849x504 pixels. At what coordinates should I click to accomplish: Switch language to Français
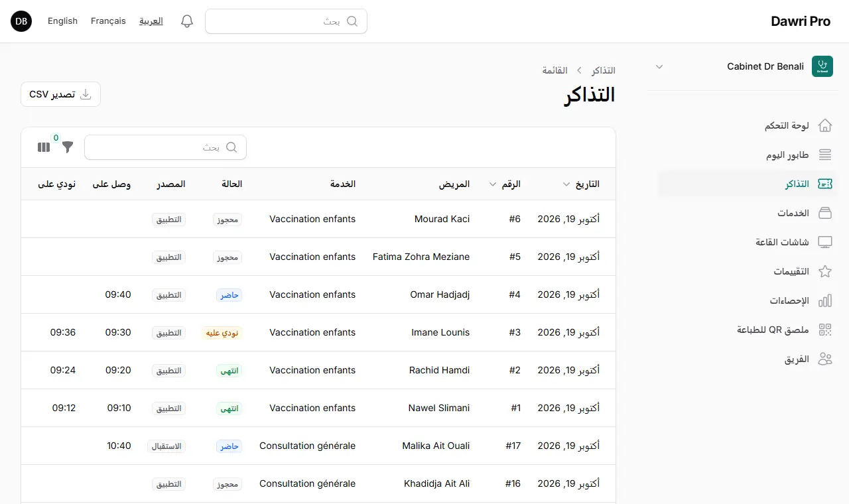point(108,21)
